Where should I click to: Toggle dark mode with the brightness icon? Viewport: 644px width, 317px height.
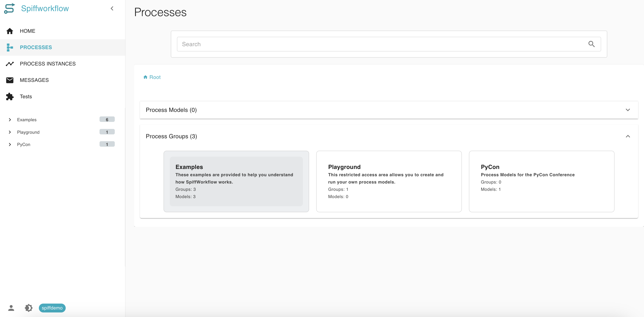click(29, 308)
